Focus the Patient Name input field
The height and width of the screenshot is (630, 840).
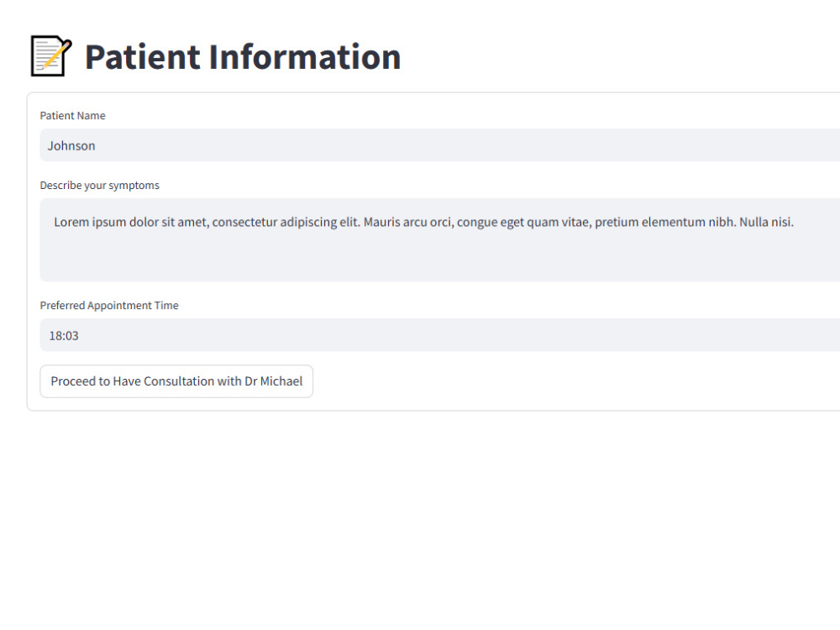(440, 145)
